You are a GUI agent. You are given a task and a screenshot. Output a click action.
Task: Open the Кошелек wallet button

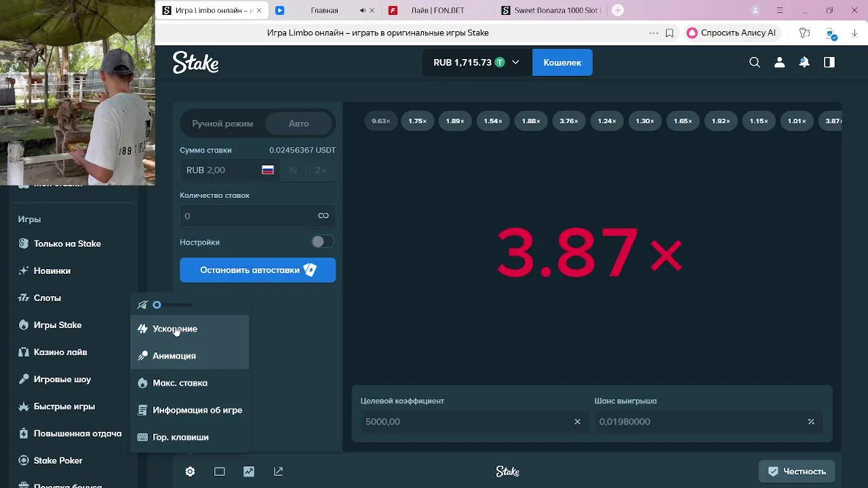[x=562, y=62]
